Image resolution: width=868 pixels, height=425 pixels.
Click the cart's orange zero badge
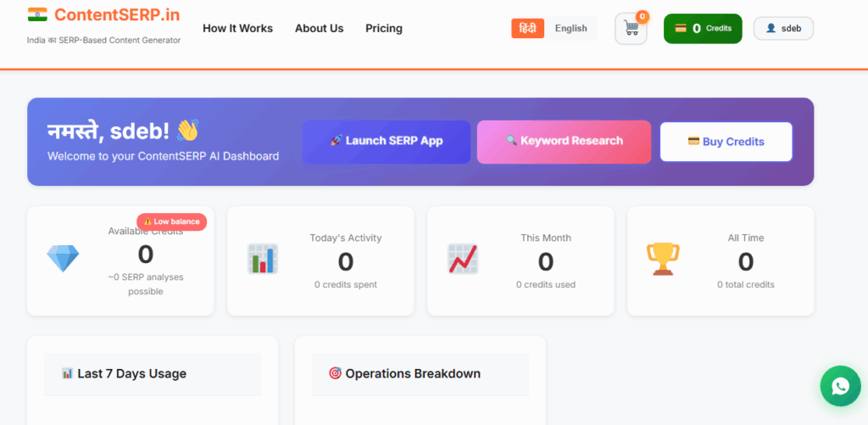coord(643,17)
